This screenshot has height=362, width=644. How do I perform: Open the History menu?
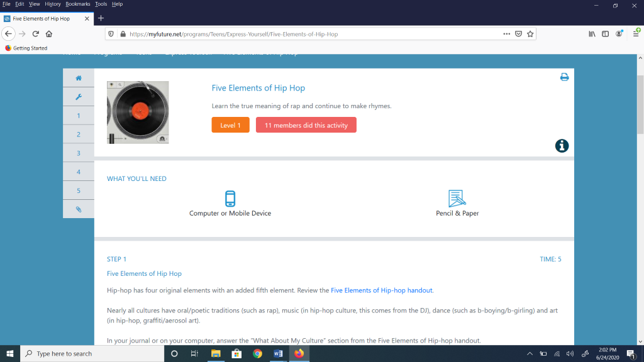[x=53, y=4]
